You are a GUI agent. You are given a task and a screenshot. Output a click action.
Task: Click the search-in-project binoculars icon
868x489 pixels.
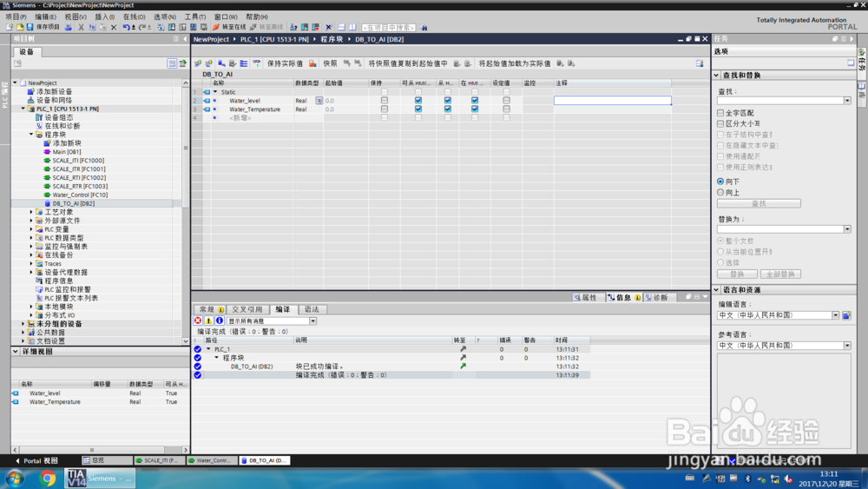tap(424, 27)
